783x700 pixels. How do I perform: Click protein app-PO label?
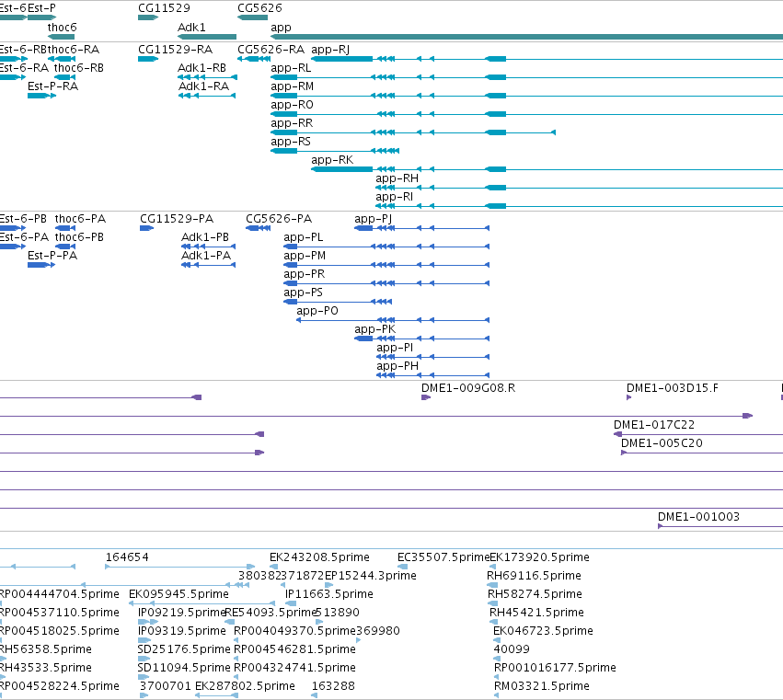(317, 311)
